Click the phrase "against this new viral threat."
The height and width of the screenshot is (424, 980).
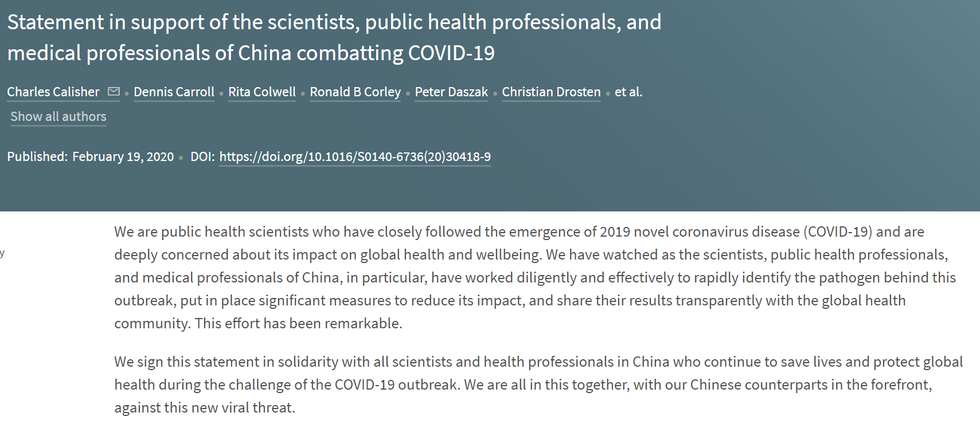click(x=205, y=407)
